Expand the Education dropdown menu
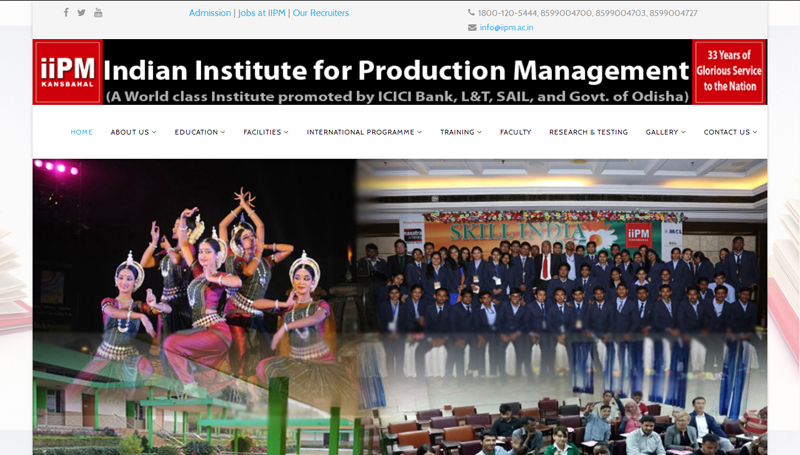This screenshot has width=800, height=455. click(x=199, y=132)
